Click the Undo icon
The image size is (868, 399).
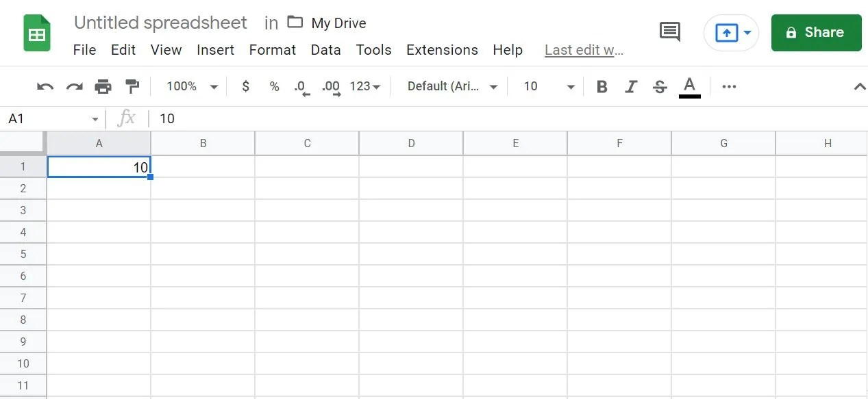(44, 86)
